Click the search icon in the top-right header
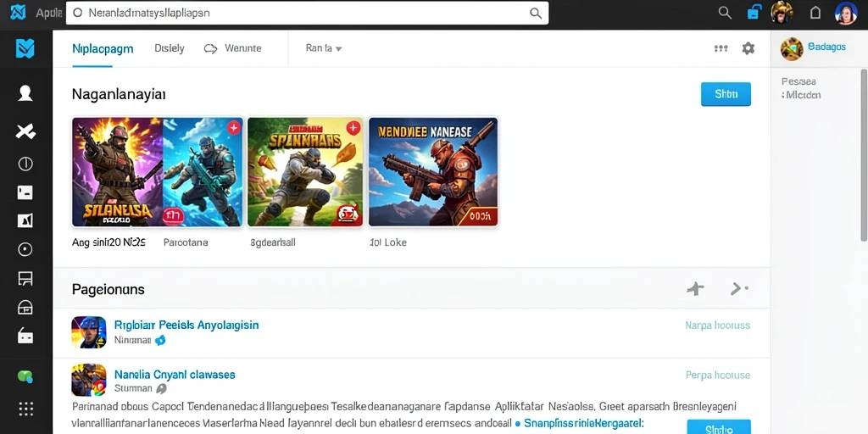Screen dimensions: 868x434 [x=725, y=13]
